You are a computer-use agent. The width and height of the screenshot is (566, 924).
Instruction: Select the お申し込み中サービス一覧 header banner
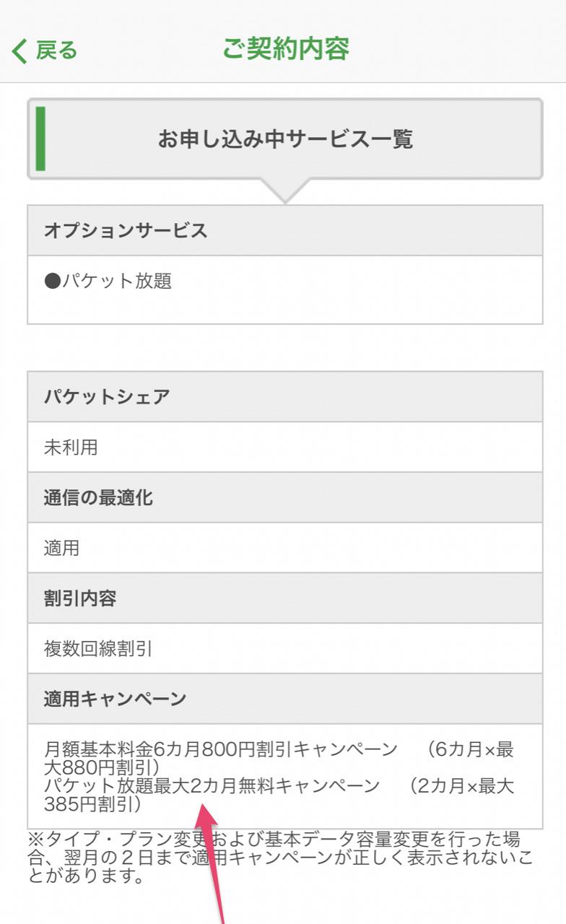285,139
